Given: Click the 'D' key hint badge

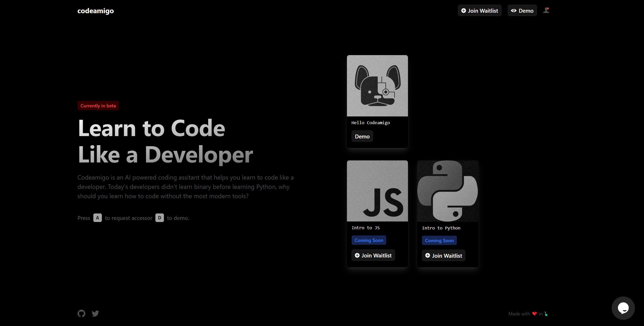Looking at the screenshot, I should pos(160,218).
